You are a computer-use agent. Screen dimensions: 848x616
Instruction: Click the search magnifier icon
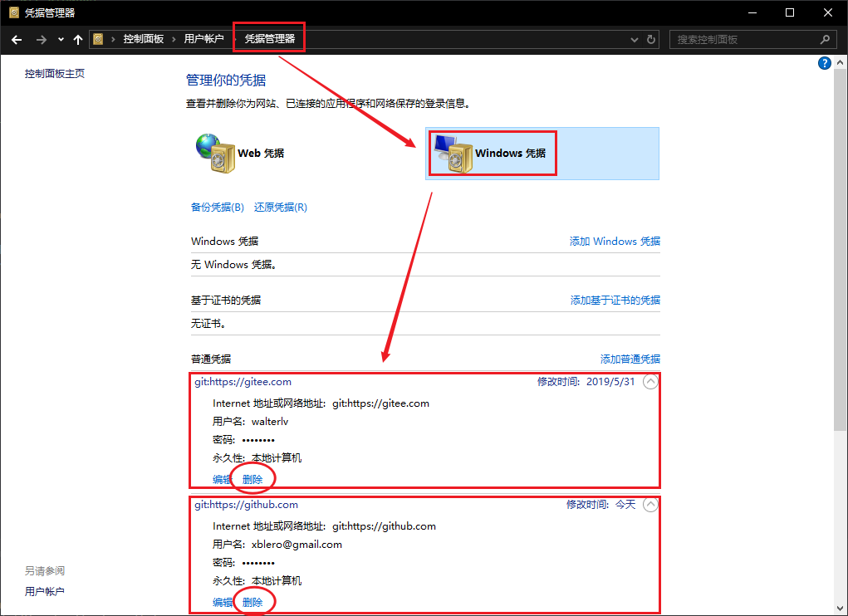tap(825, 39)
